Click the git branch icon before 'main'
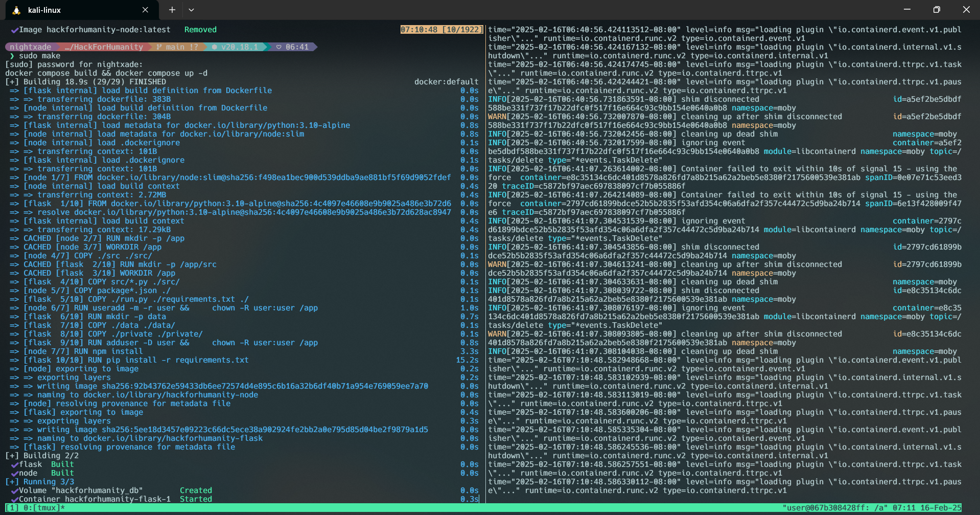980x515 pixels. point(159,47)
